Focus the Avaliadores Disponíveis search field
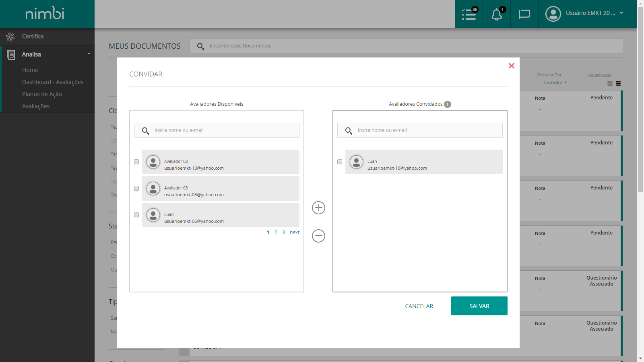644x362 pixels. [217, 130]
